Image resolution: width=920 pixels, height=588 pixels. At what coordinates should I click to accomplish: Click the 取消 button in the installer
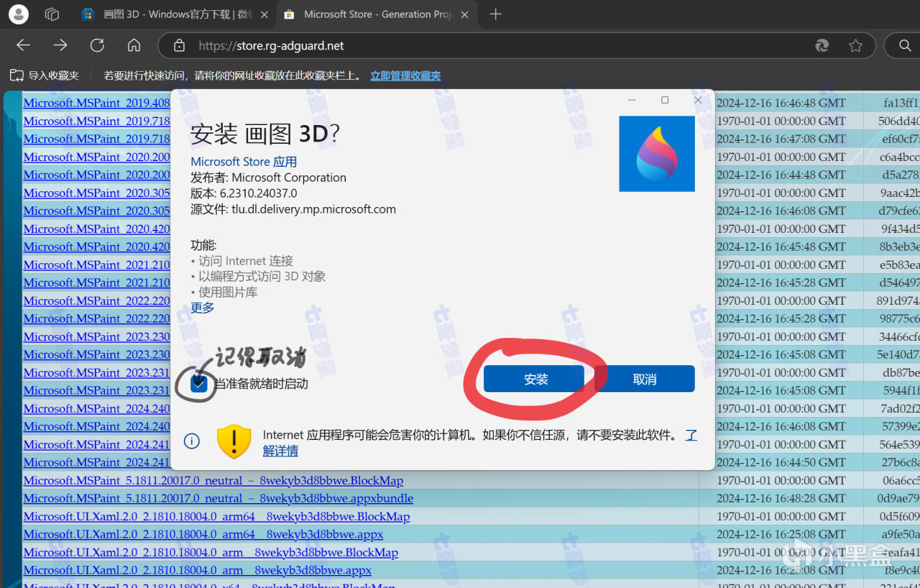(x=645, y=379)
